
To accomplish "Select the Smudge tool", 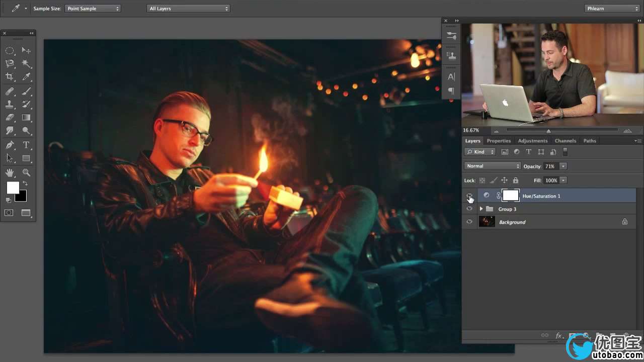I will pyautogui.click(x=10, y=131).
